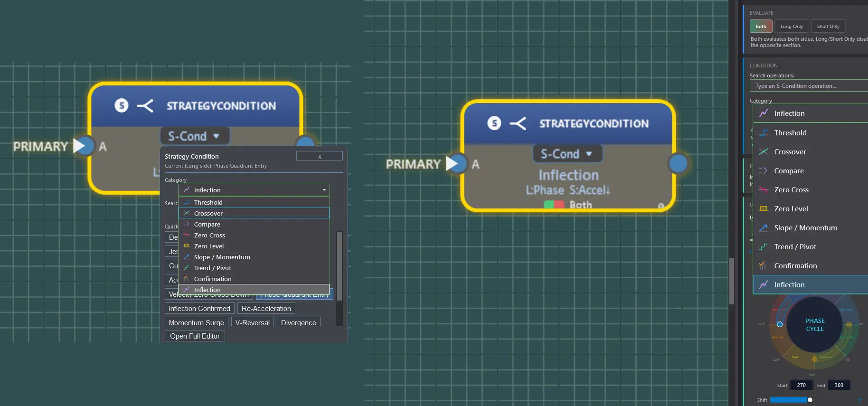Click the S-Condition operation search field
Viewport: 868px width, 406px height.
(809, 86)
